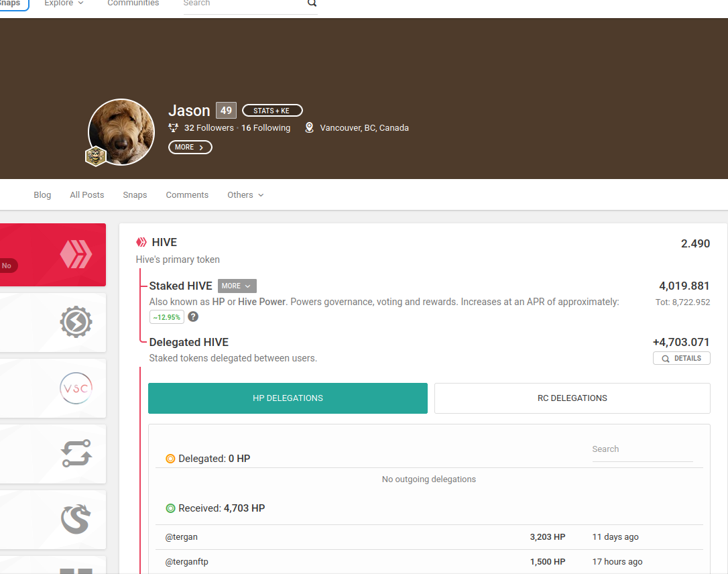This screenshot has width=728, height=574.
Task: Switch to the Snaps profile tab
Action: pyautogui.click(x=135, y=195)
